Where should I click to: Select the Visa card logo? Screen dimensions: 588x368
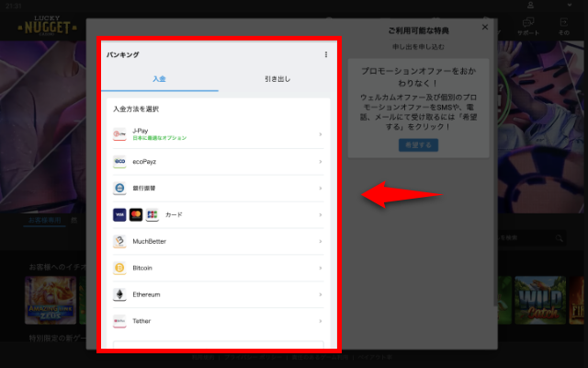coord(119,214)
